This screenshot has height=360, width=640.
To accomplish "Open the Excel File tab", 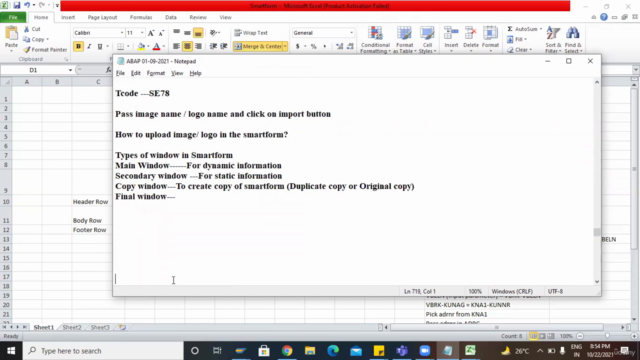I will tap(13, 18).
